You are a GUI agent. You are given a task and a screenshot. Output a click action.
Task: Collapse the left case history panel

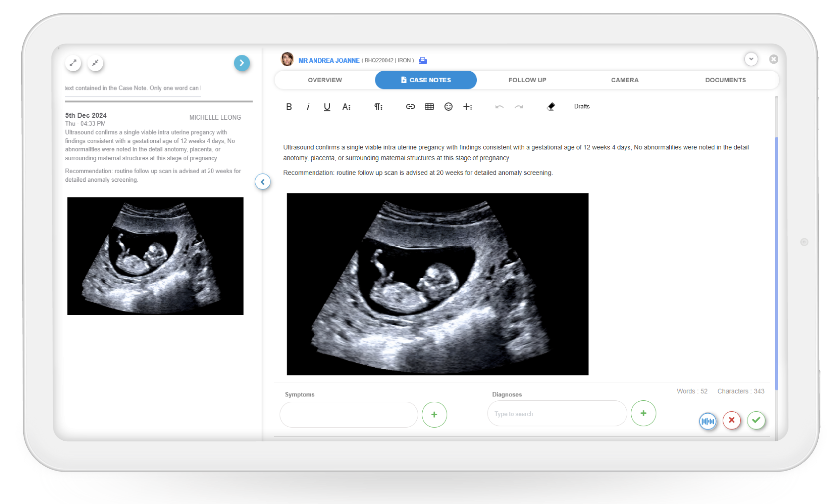point(263,182)
